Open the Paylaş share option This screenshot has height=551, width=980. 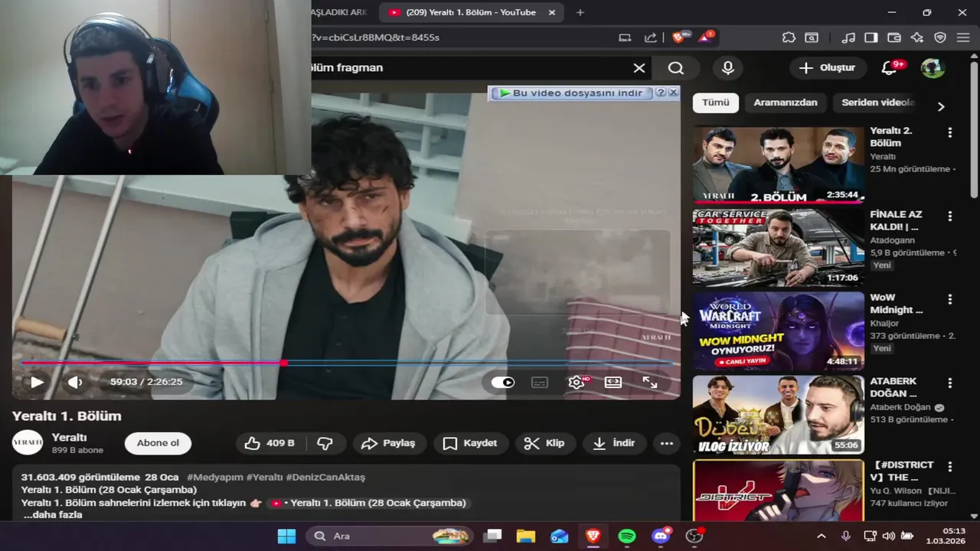click(388, 443)
